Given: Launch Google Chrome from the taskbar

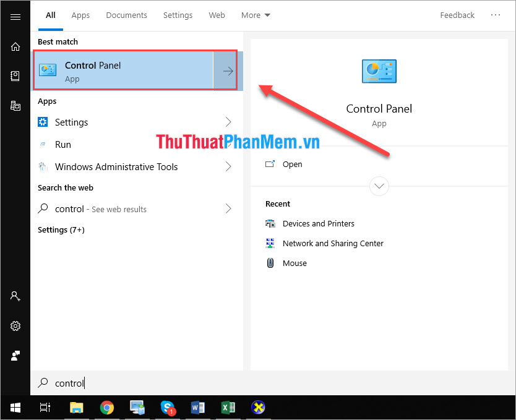Looking at the screenshot, I should click(107, 407).
